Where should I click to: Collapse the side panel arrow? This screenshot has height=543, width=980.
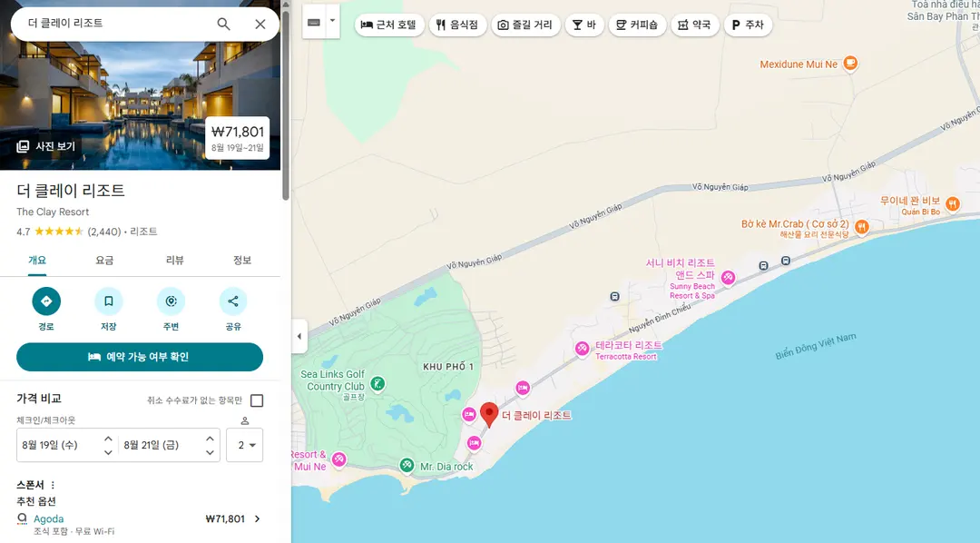299,336
